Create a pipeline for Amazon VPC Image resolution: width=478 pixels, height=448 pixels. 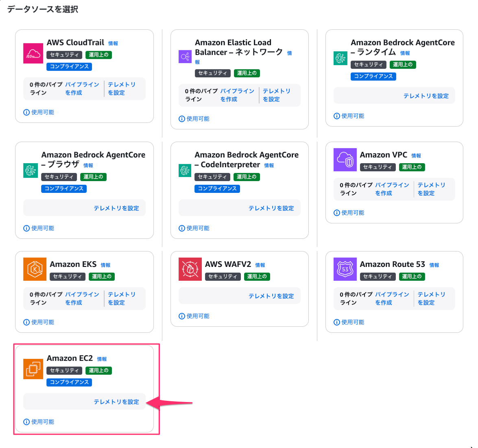point(392,189)
